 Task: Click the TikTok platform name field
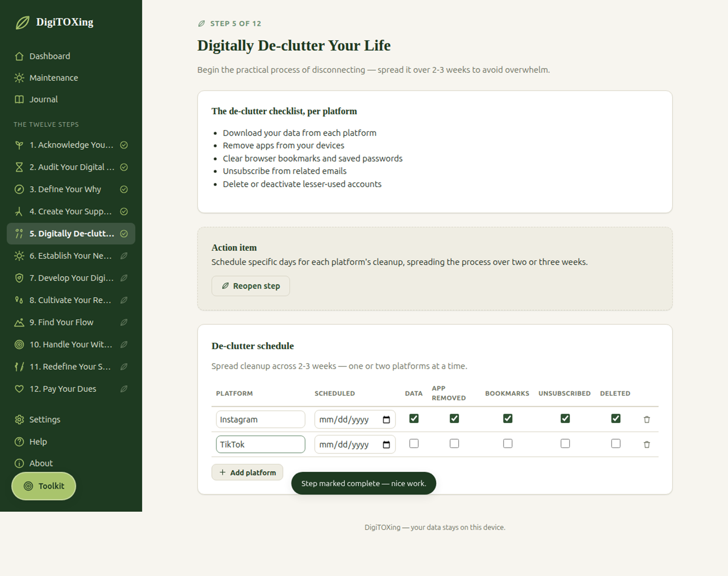pyautogui.click(x=260, y=445)
